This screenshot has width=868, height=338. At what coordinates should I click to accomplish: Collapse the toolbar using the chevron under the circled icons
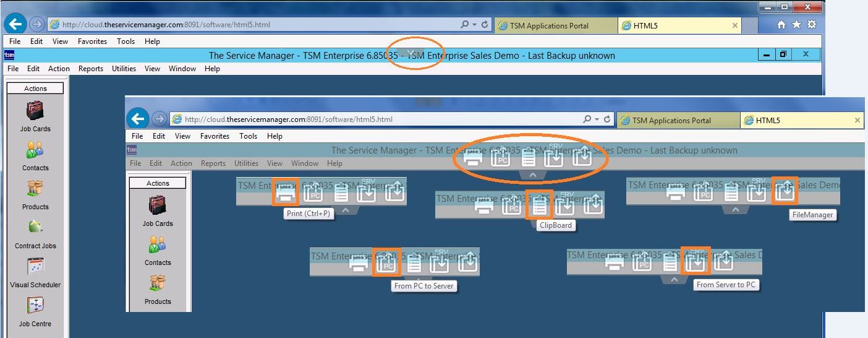click(x=531, y=176)
